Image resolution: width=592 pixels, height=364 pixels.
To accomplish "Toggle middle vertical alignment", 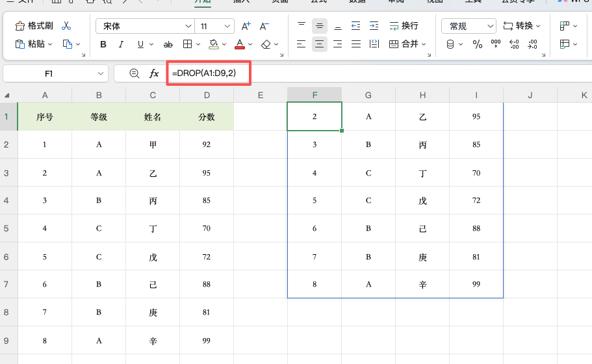I will pos(320,26).
